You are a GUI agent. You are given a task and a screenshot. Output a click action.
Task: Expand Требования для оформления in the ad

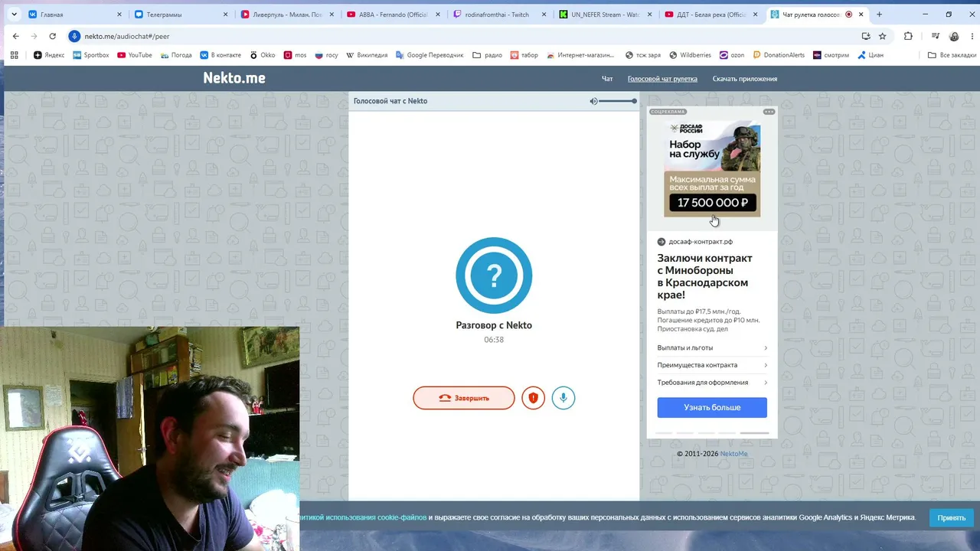coord(712,383)
